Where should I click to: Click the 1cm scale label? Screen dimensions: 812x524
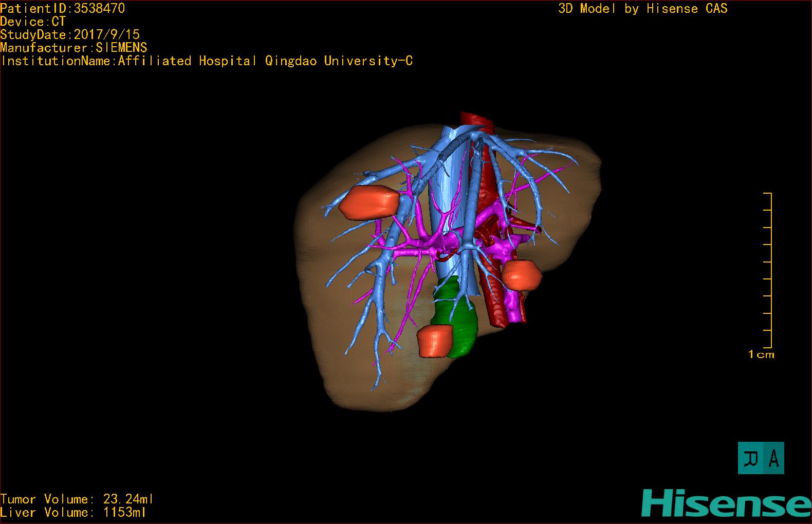(x=761, y=354)
